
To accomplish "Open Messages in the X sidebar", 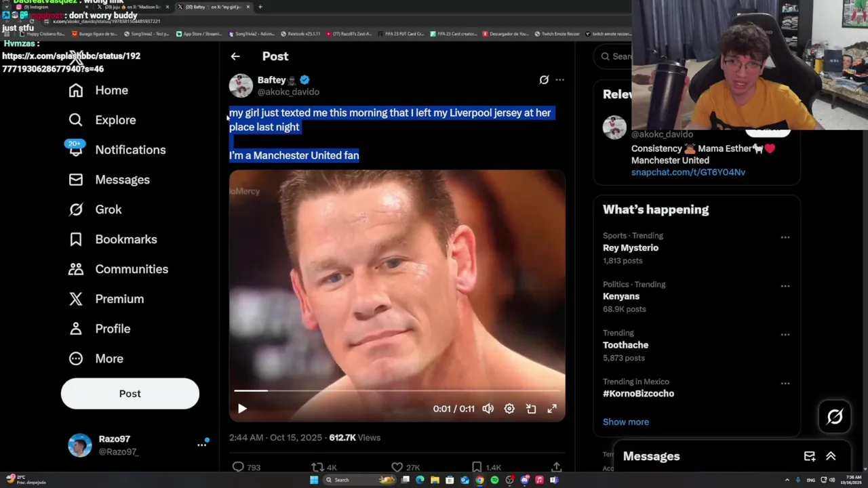I will tap(109, 180).
